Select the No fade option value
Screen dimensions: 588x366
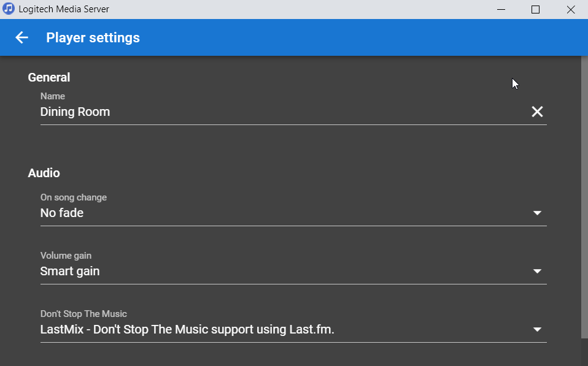62,213
